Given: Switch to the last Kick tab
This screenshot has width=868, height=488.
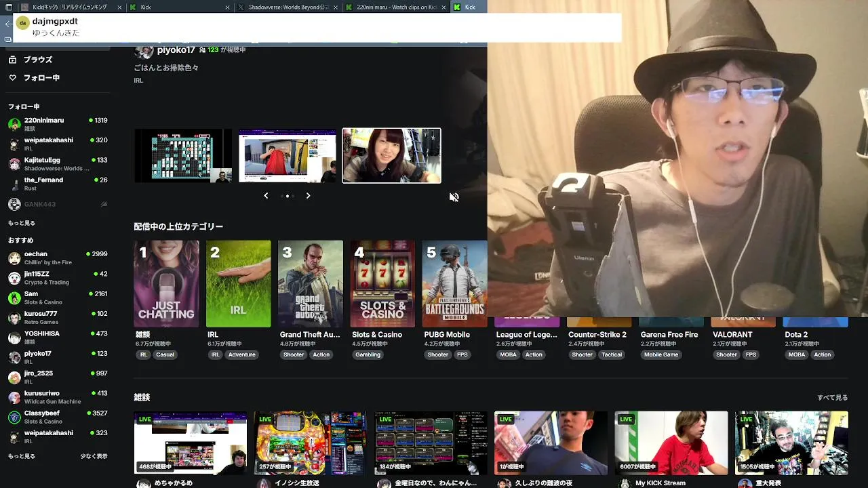Looking at the screenshot, I should [x=469, y=7].
